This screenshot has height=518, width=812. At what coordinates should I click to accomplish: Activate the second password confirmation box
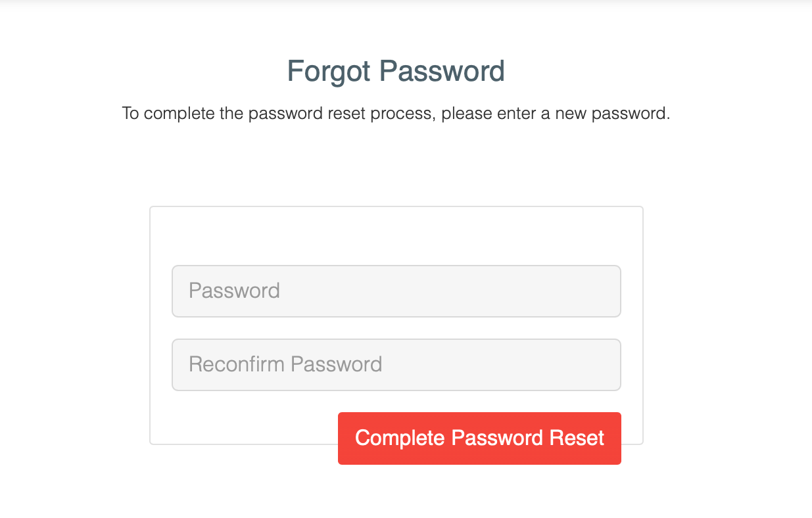(x=396, y=364)
